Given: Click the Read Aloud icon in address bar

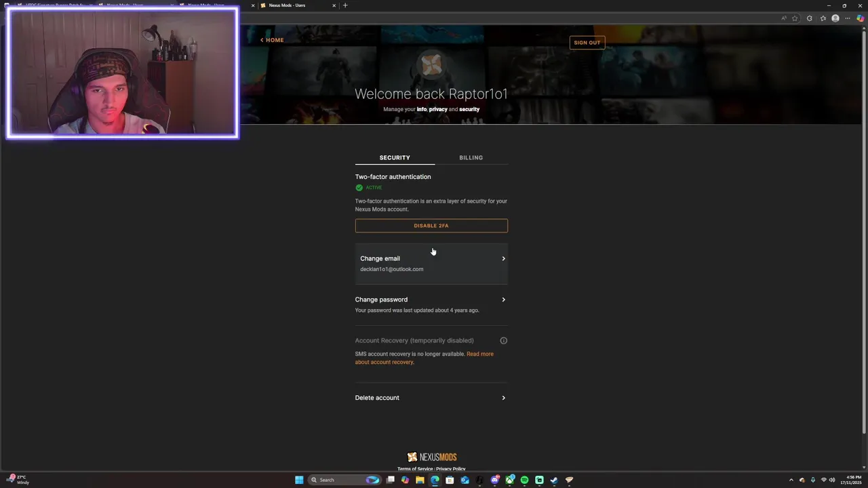Looking at the screenshot, I should [x=784, y=18].
